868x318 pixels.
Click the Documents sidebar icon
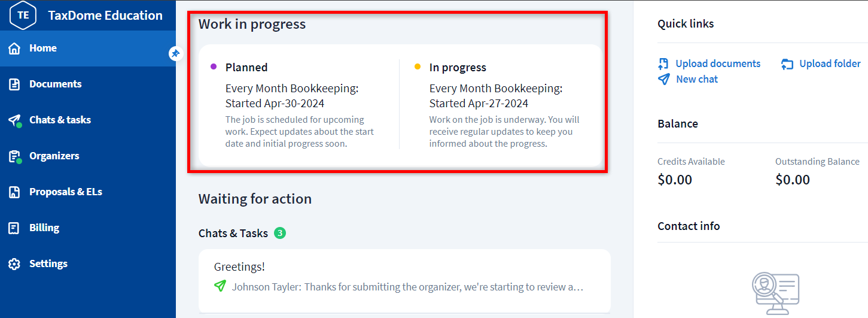coord(14,84)
